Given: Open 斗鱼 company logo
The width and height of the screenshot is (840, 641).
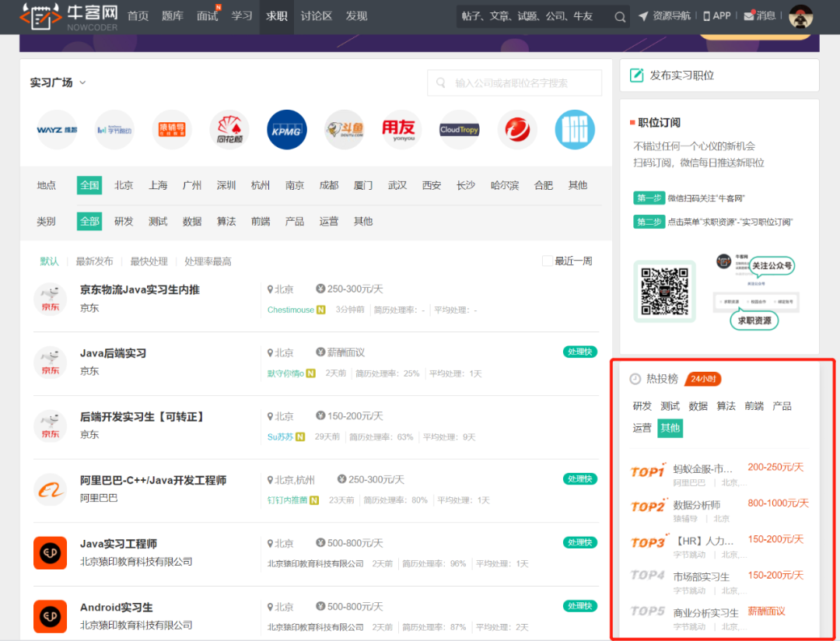Looking at the screenshot, I should [x=345, y=130].
